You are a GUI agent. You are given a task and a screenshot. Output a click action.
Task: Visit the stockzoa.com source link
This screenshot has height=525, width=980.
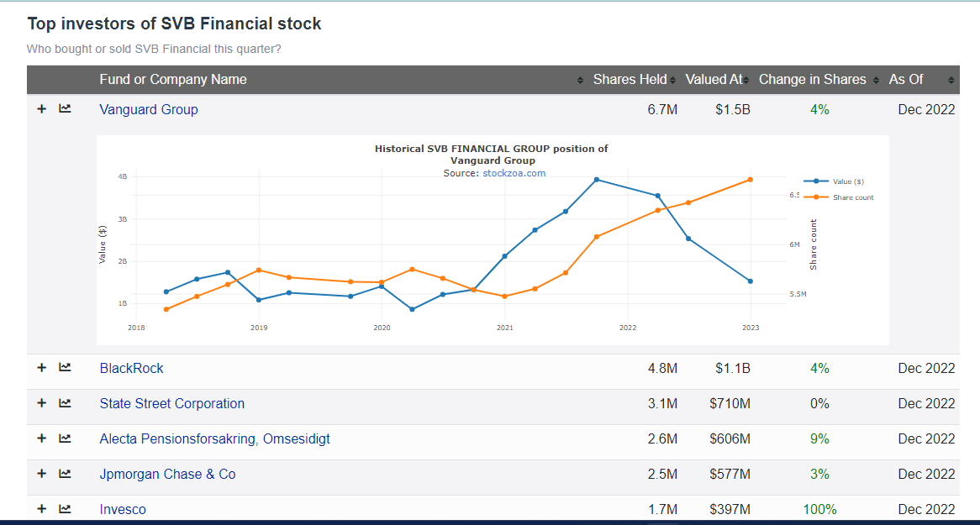[514, 173]
